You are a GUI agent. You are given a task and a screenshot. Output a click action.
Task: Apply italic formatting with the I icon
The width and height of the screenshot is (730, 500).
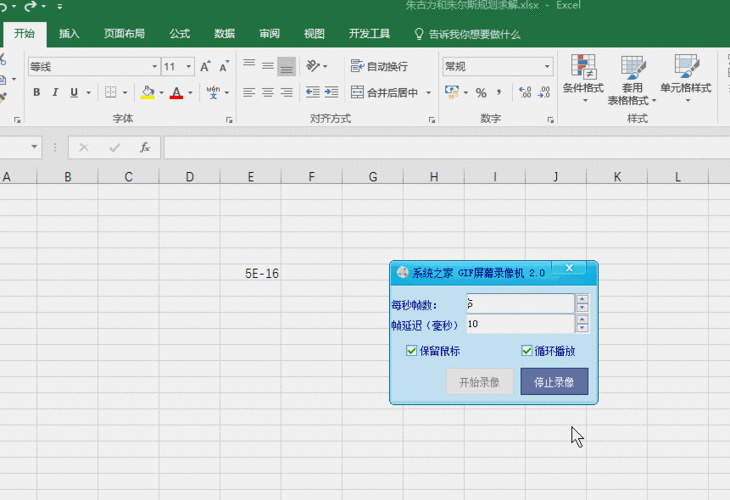(56, 93)
